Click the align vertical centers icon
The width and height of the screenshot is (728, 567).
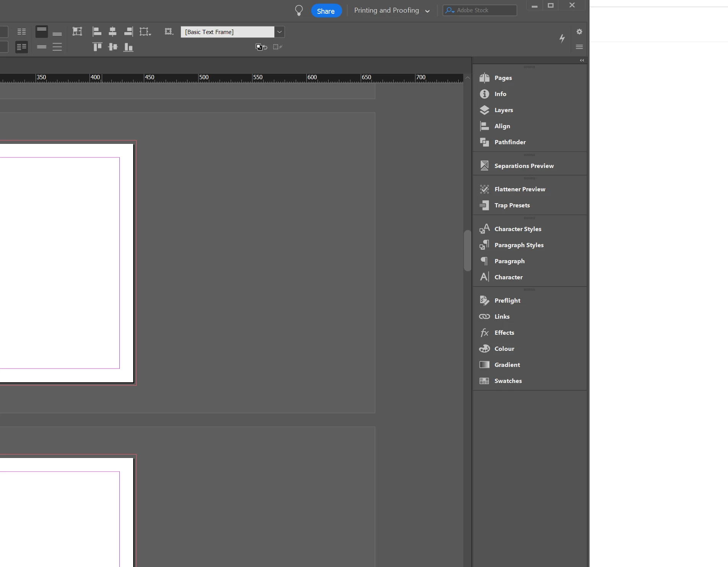(113, 47)
